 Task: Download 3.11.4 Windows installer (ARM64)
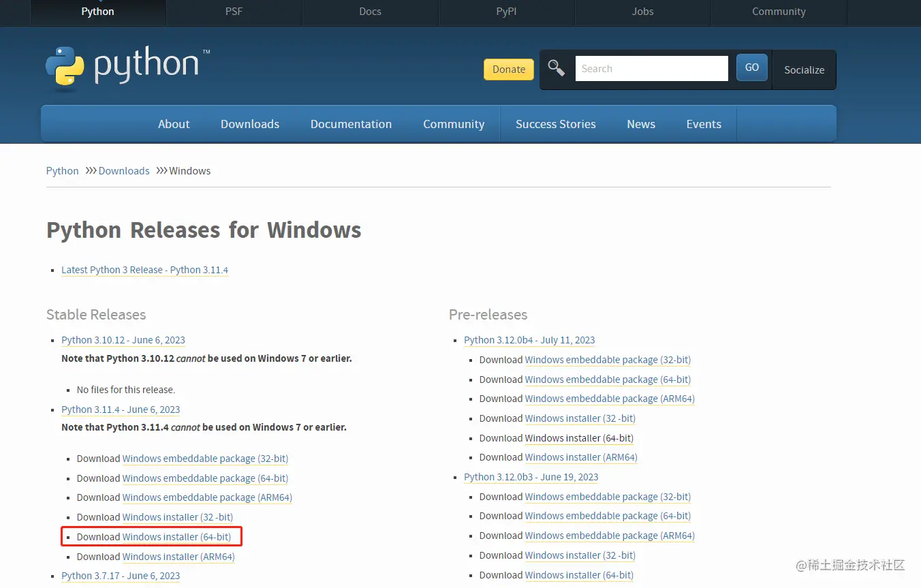pyautogui.click(x=178, y=557)
